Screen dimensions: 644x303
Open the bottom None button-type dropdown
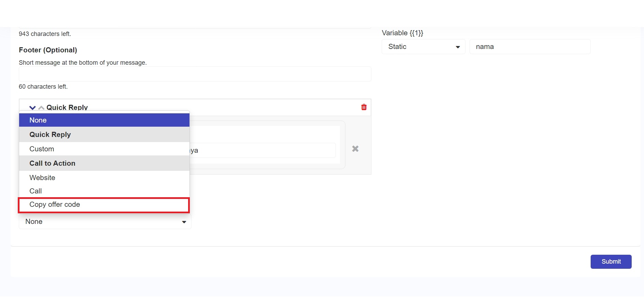105,222
